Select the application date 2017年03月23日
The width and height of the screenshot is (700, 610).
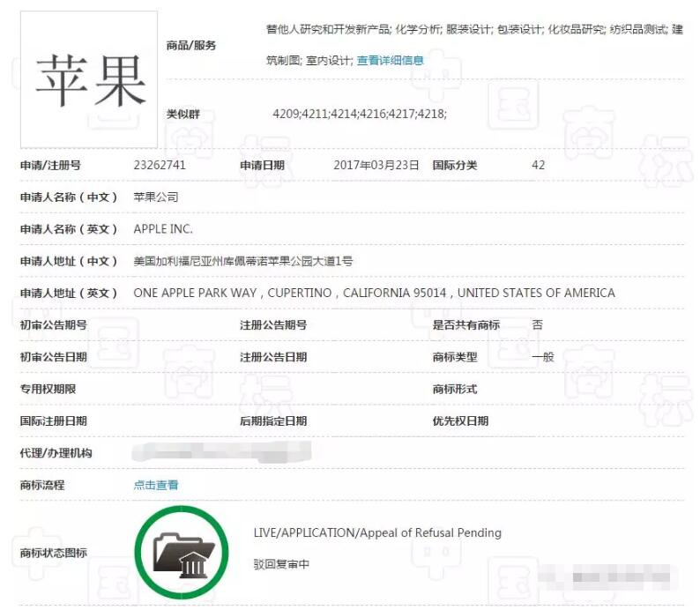(x=376, y=165)
